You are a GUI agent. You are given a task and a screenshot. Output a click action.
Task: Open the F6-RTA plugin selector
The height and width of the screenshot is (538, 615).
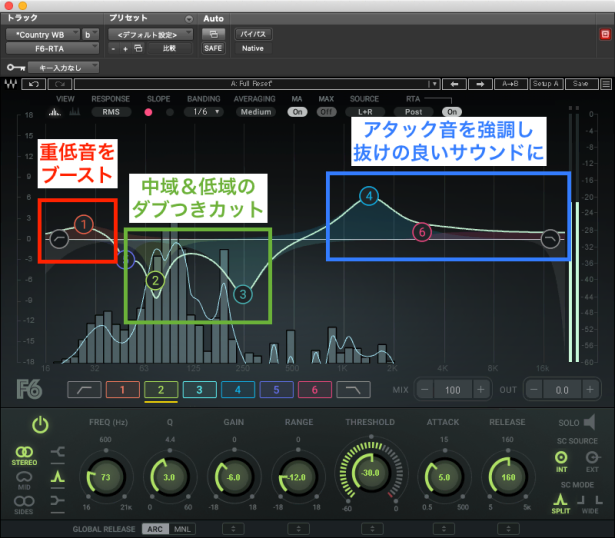click(52, 49)
